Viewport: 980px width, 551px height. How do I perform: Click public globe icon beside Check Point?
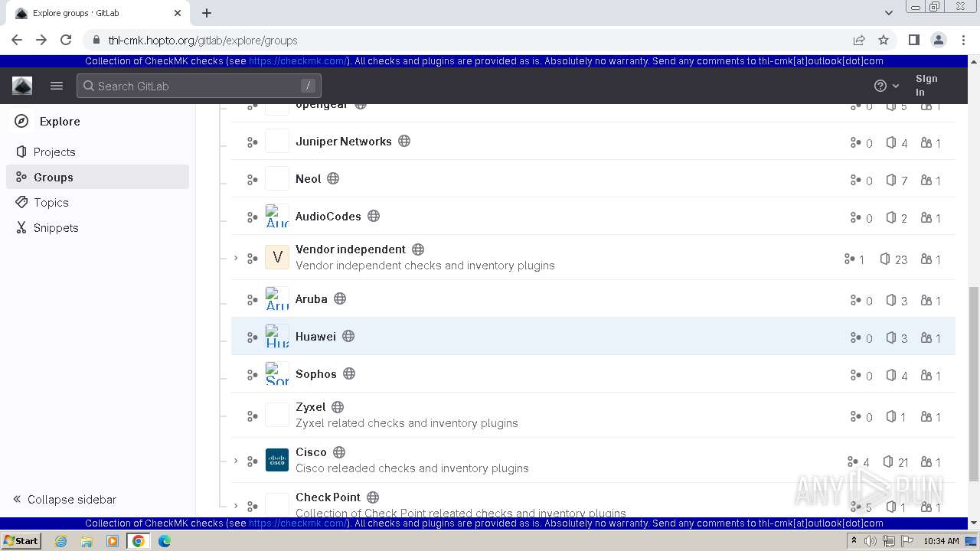click(x=373, y=497)
